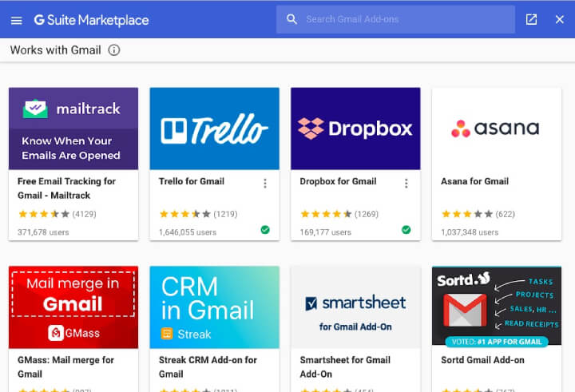Open the Dropbox banner thumbnail
The image size is (575, 392).
click(355, 129)
